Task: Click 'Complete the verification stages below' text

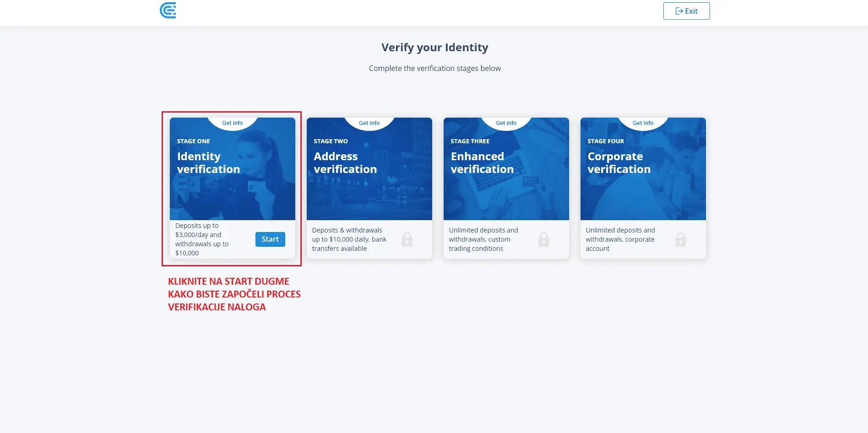Action: (435, 68)
